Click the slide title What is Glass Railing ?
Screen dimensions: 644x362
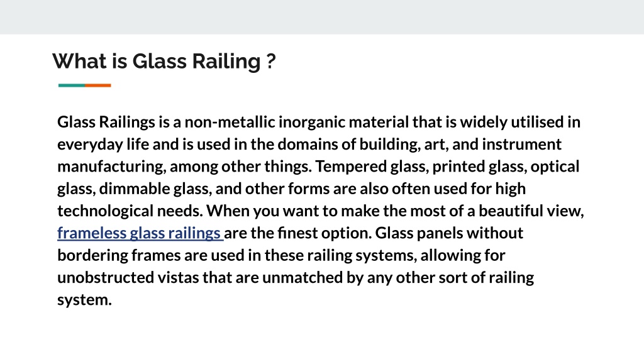pyautogui.click(x=164, y=62)
